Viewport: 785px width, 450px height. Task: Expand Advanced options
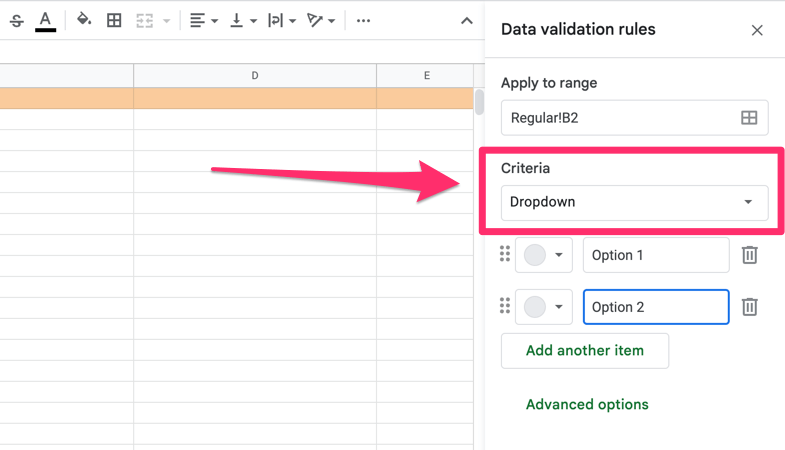587,404
